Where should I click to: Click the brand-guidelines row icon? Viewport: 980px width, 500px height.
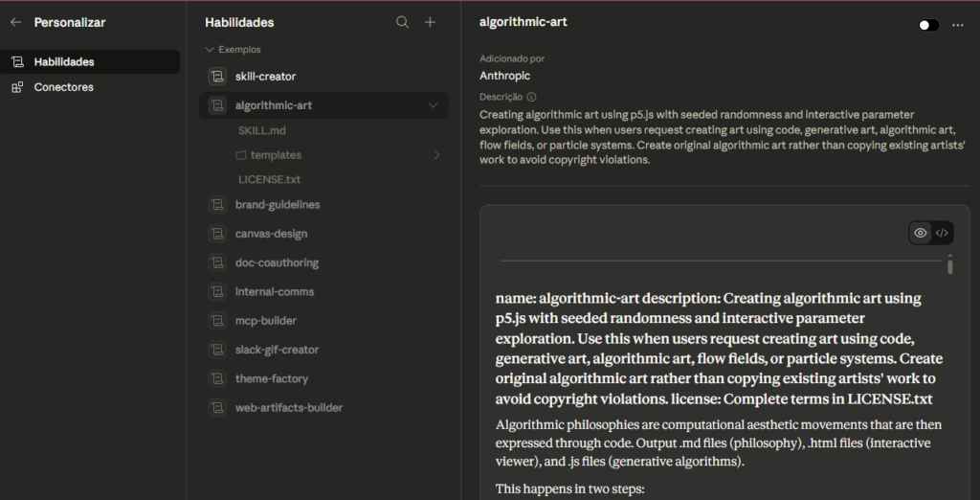217,205
